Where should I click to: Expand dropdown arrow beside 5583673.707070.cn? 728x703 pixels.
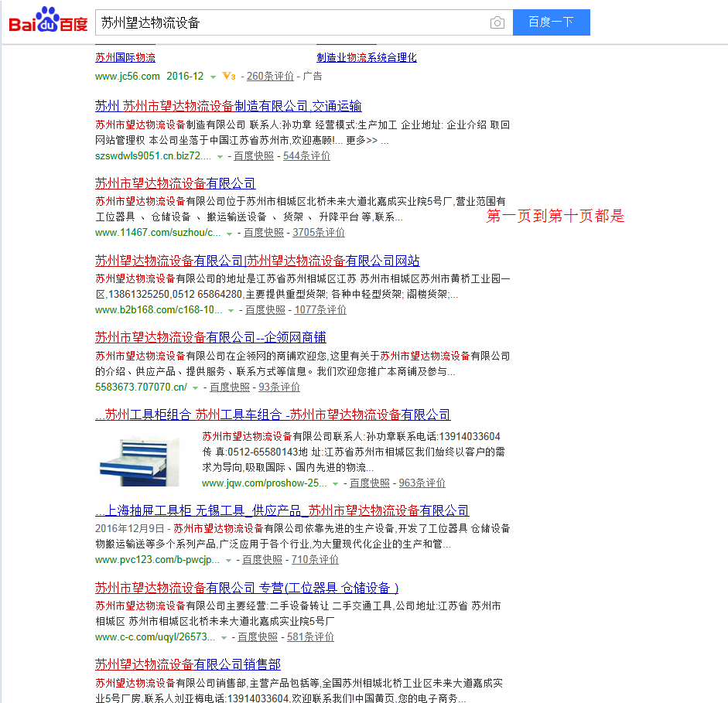196,388
